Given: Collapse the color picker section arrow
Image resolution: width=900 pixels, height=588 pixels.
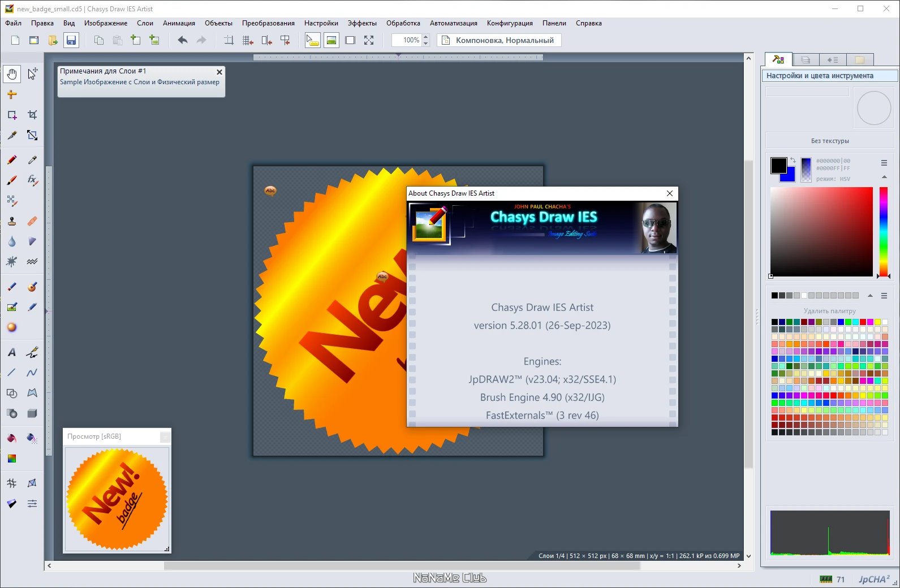Looking at the screenshot, I should pos(884,178).
